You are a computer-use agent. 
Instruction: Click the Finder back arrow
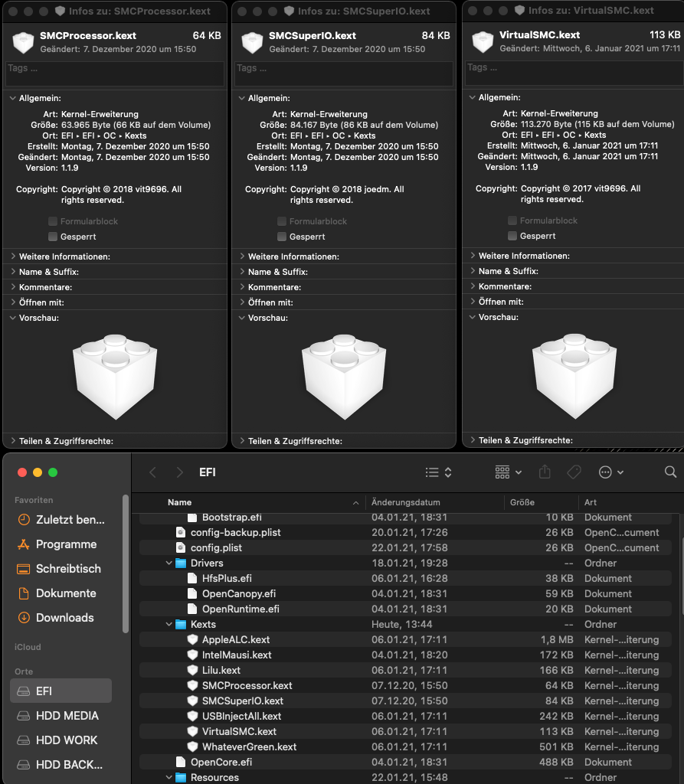click(x=153, y=472)
